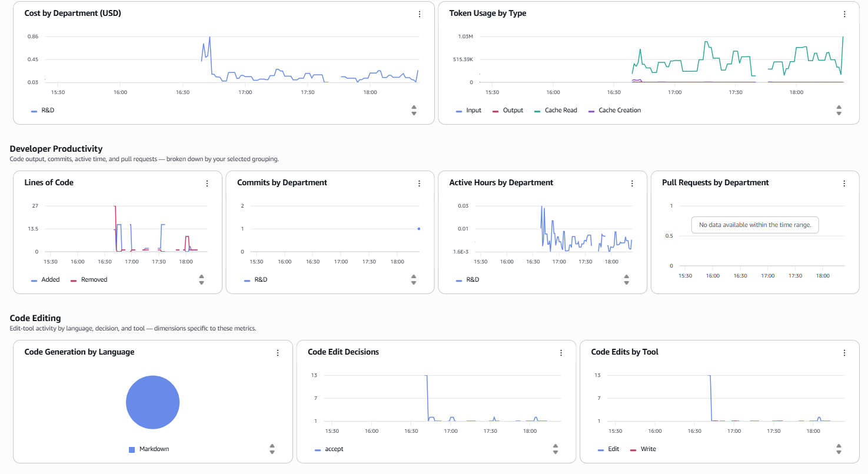This screenshot has height=474, width=868.
Task: Open the Token Usage by Type options menu
Action: pyautogui.click(x=844, y=14)
